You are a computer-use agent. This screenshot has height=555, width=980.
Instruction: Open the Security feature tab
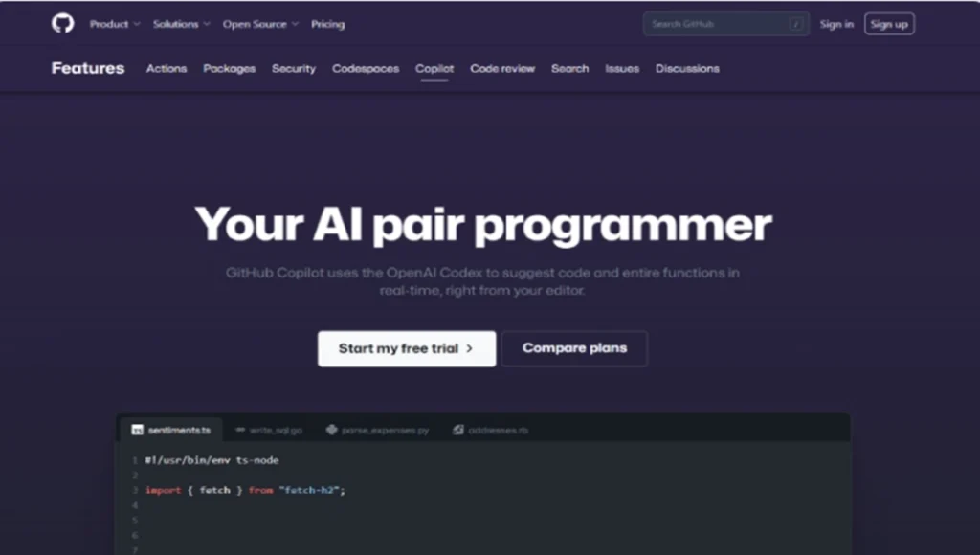294,68
